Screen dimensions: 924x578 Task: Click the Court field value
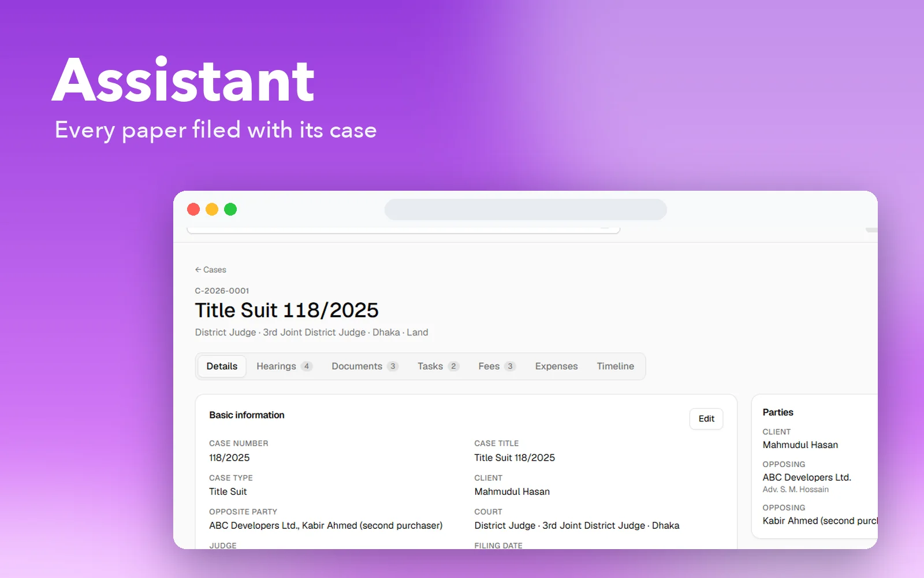[x=577, y=525]
